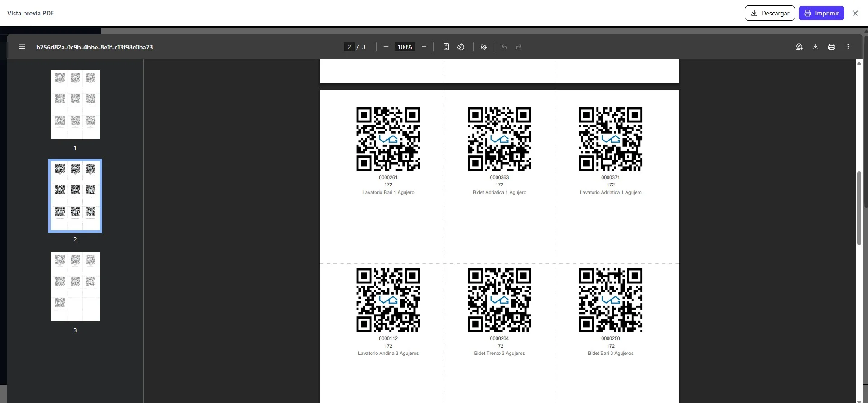Click the QR code labeled 0000363

click(x=499, y=139)
